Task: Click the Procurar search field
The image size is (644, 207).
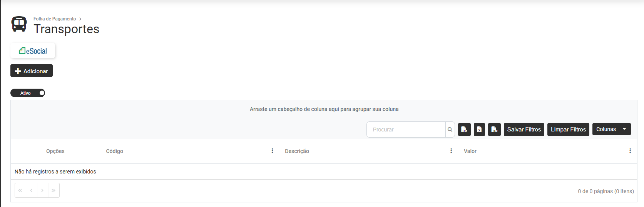Action: (406, 130)
